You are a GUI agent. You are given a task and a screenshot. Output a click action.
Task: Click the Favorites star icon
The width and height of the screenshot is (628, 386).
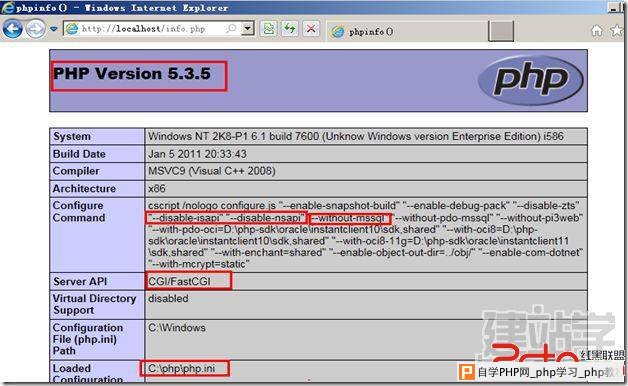pos(617,30)
